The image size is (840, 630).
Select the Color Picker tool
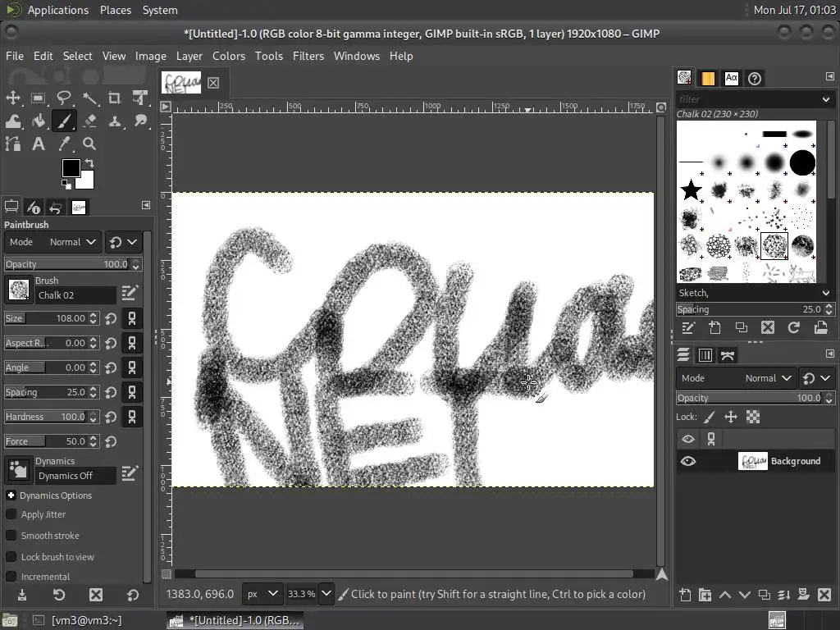(x=64, y=144)
